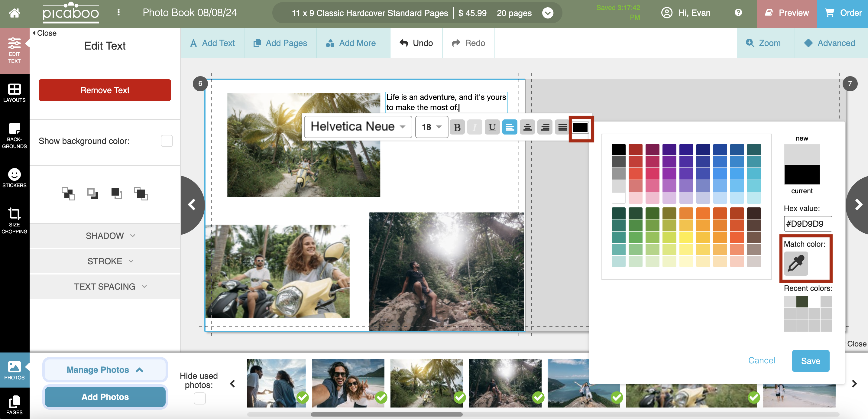Image resolution: width=868 pixels, height=419 pixels.
Task: Expand the SHADOW section
Action: point(105,235)
